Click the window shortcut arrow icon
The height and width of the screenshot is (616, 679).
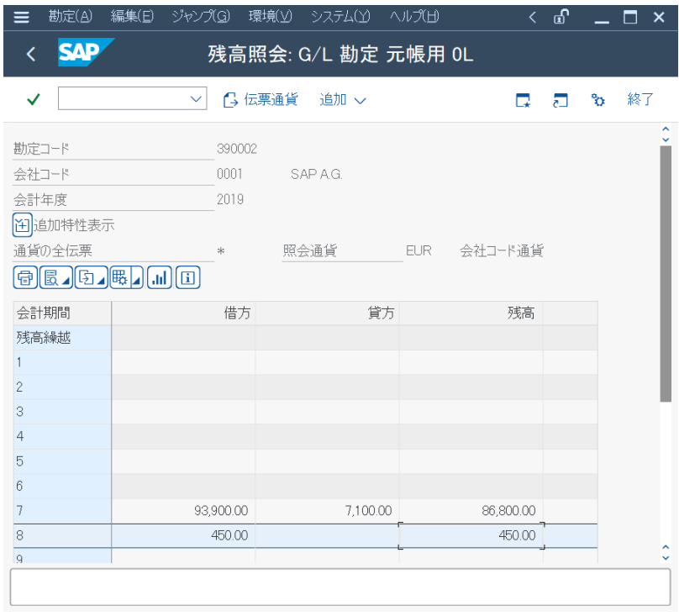click(x=561, y=100)
